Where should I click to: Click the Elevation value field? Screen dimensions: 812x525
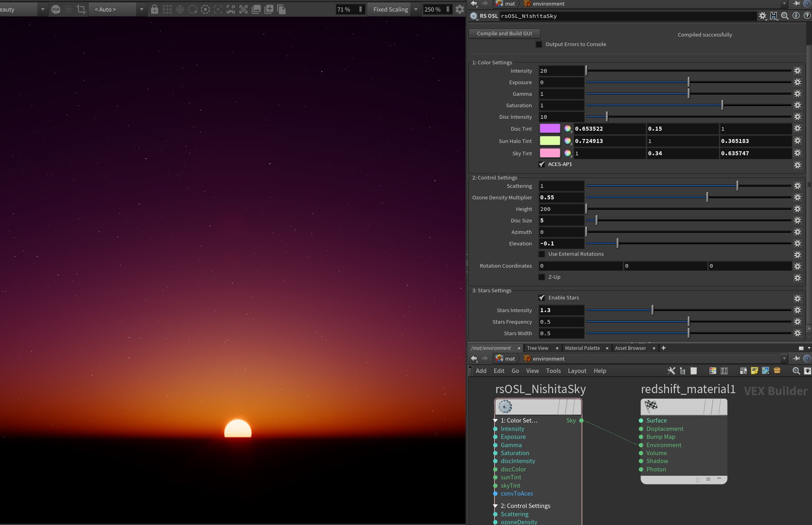point(561,243)
